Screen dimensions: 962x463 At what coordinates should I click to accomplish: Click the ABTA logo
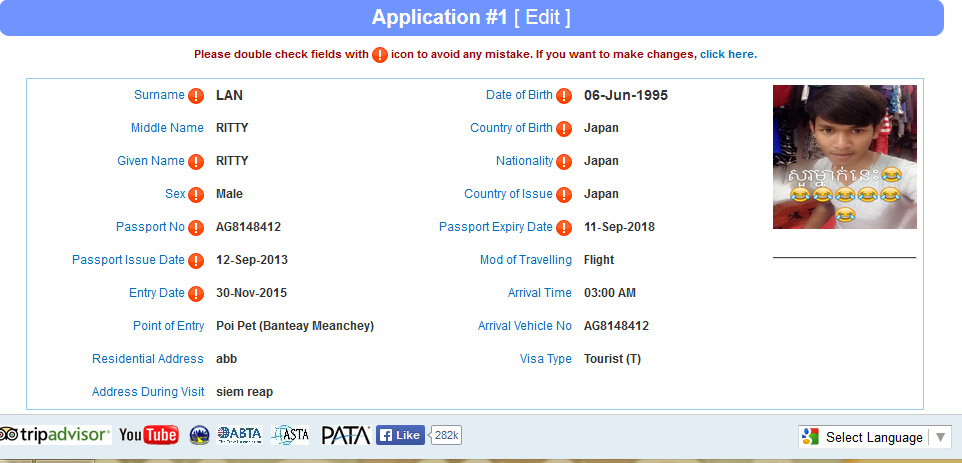tap(240, 435)
